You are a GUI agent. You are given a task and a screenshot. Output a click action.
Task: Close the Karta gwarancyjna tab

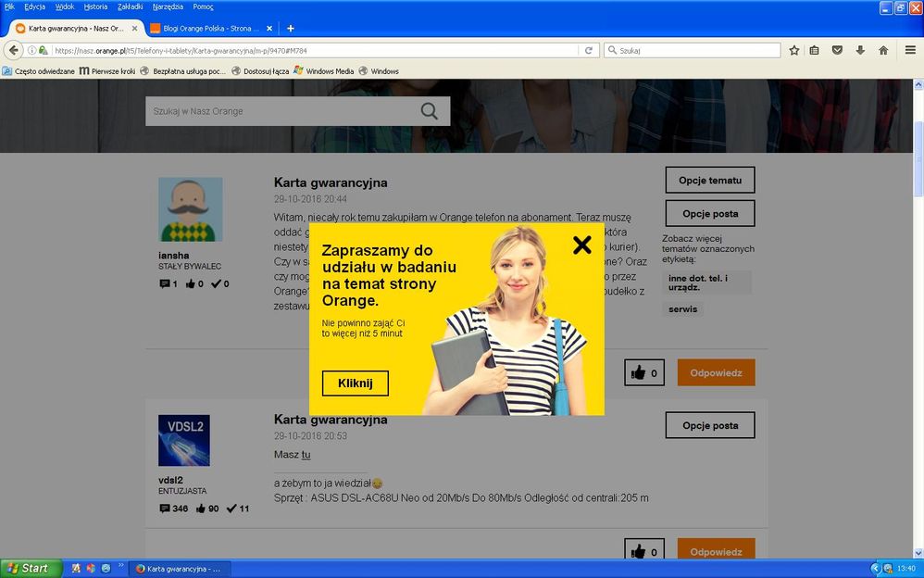[x=135, y=29]
